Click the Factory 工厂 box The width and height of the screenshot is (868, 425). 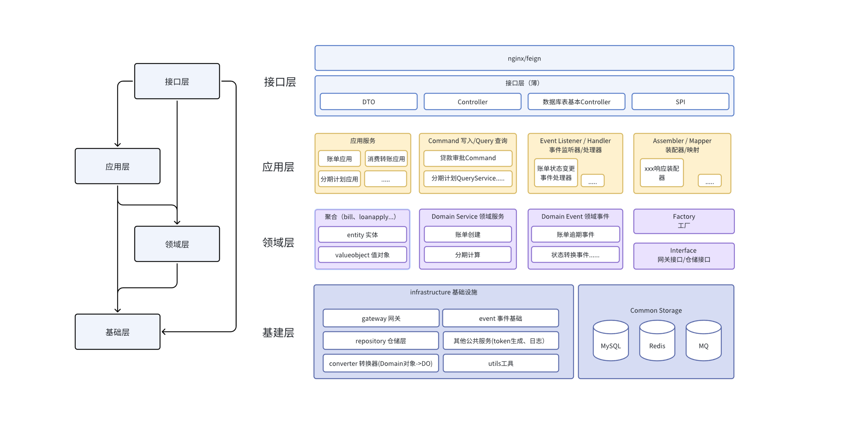(683, 221)
